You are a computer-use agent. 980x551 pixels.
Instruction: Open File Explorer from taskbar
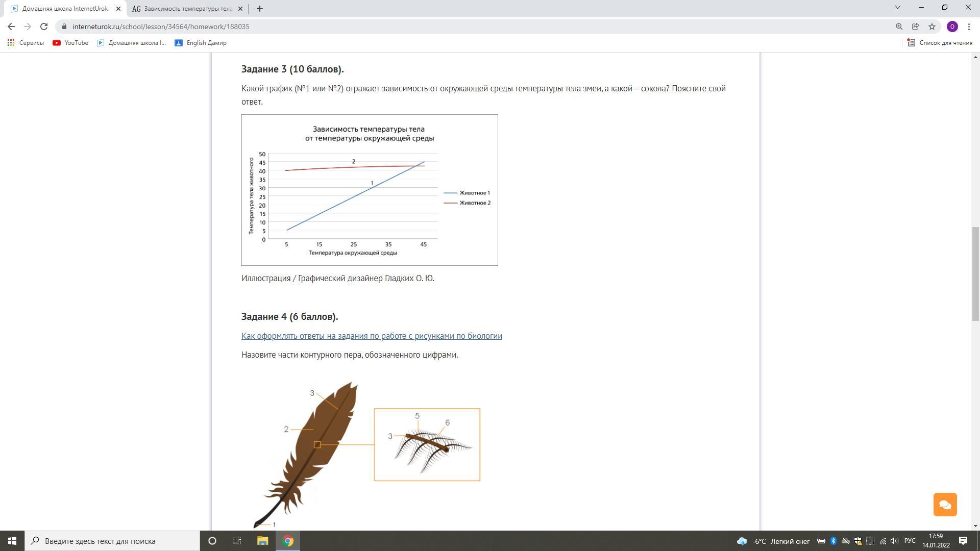[262, 541]
